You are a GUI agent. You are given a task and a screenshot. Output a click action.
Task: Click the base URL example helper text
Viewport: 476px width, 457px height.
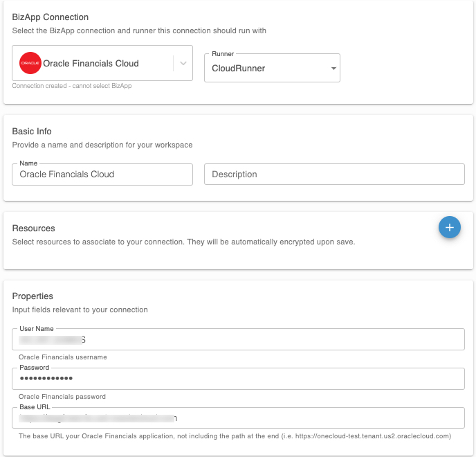pos(235,436)
